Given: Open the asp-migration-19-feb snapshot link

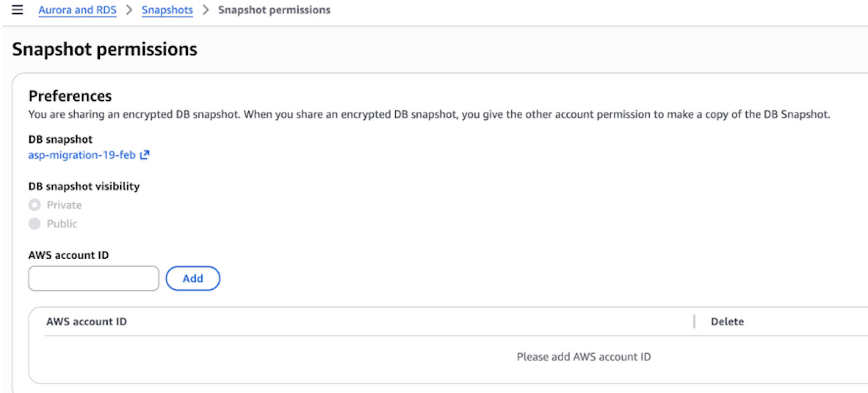Looking at the screenshot, I should coord(82,155).
